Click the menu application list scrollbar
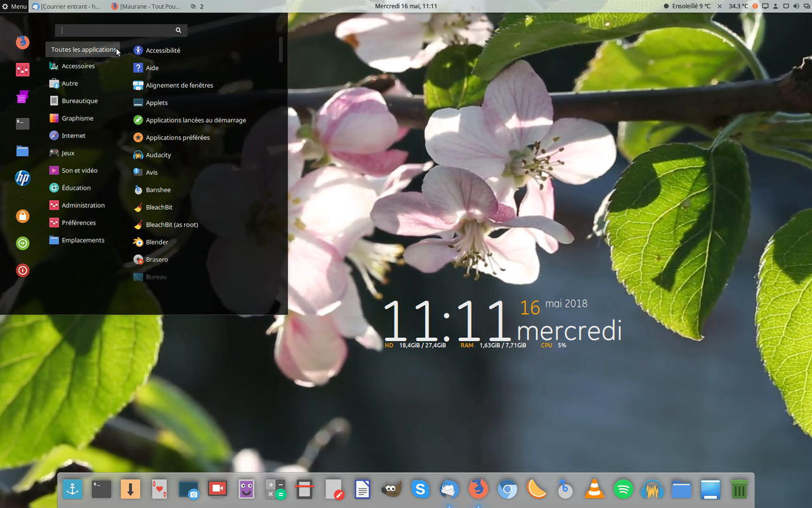Image resolution: width=812 pixels, height=508 pixels. click(x=281, y=50)
